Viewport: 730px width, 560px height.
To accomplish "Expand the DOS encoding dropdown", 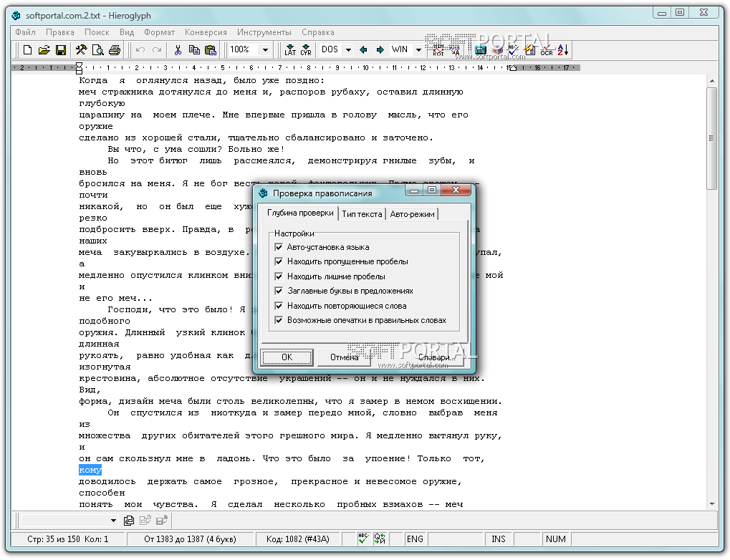I will [348, 50].
